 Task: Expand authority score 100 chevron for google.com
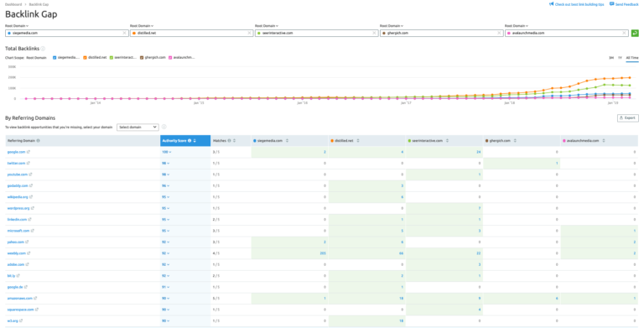pos(169,152)
